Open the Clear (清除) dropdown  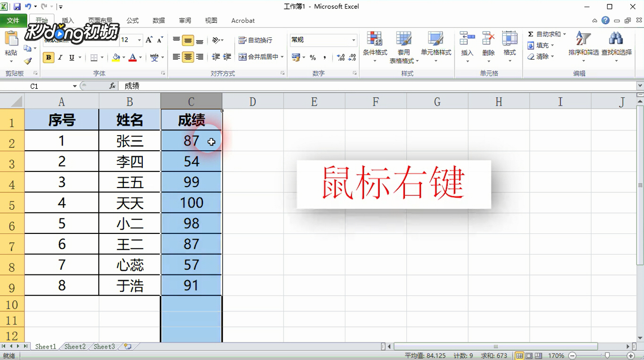coord(541,56)
